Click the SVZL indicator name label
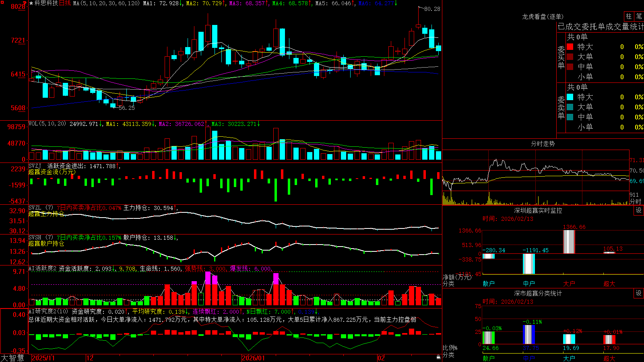Viewport: 644px width, 362px height. point(35,208)
